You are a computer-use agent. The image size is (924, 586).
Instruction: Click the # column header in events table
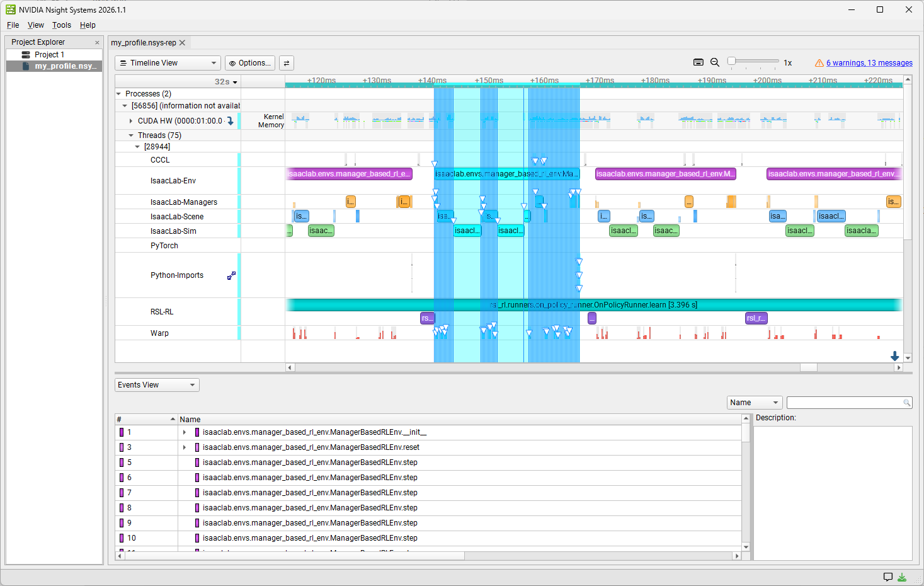(146, 420)
